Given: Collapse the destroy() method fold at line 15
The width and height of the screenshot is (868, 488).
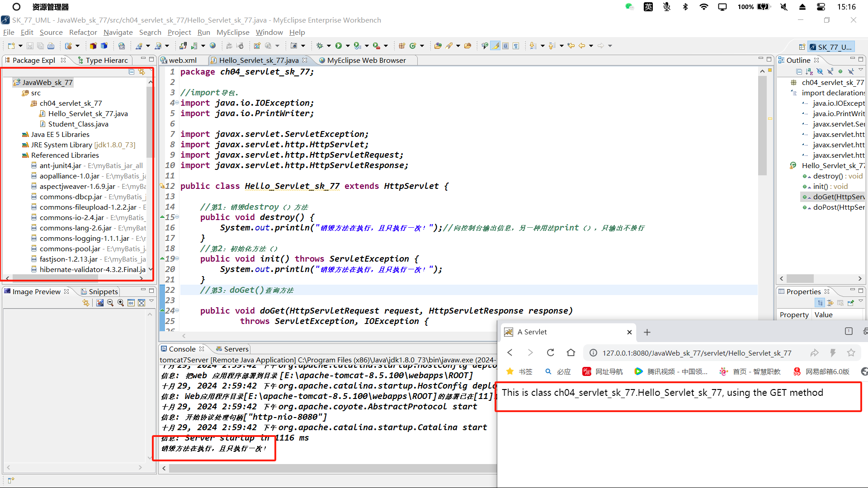Looking at the screenshot, I should click(177, 217).
